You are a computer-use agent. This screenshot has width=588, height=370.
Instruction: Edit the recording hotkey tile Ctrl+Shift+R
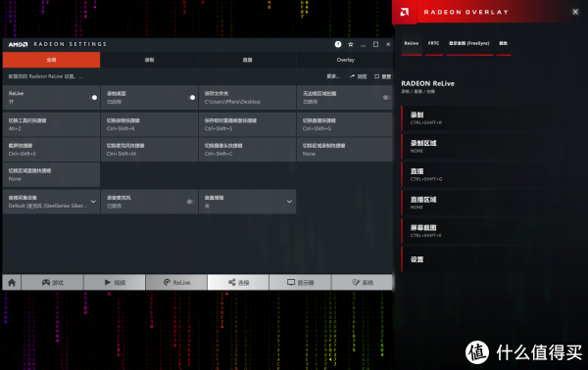point(149,124)
